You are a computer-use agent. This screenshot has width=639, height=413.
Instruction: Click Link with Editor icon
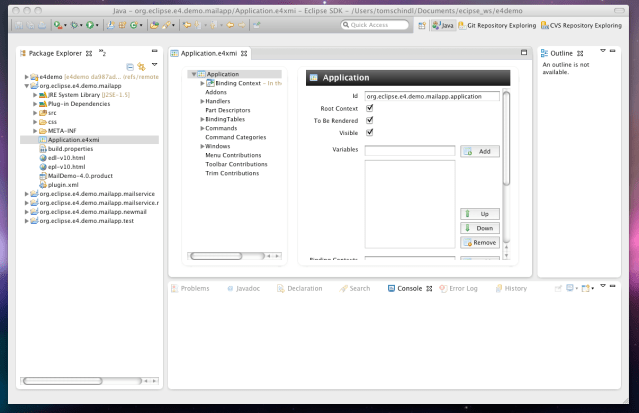tap(141, 65)
